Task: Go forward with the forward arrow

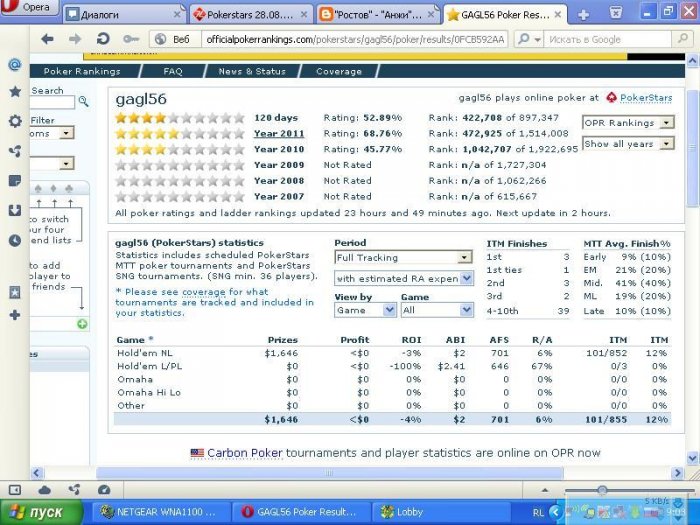Action: tap(75, 39)
